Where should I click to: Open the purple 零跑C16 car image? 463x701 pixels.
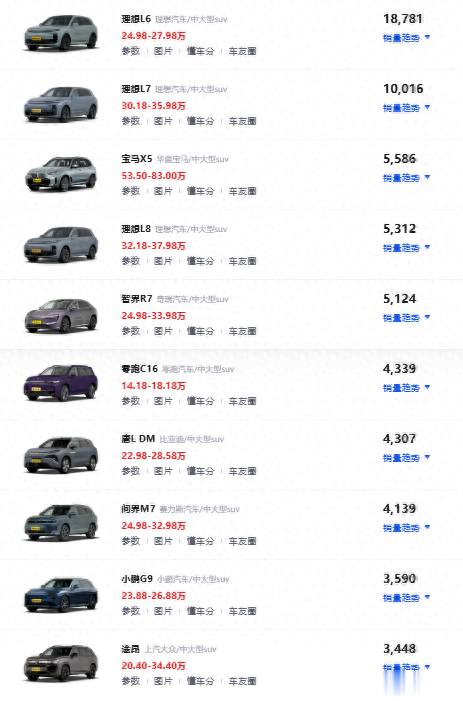pos(61,383)
